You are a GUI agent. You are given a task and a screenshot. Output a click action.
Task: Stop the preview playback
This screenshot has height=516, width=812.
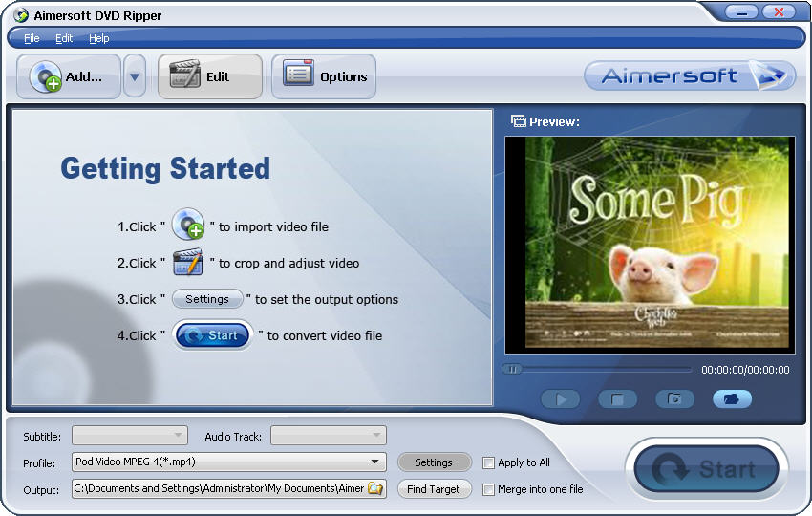pyautogui.click(x=617, y=398)
